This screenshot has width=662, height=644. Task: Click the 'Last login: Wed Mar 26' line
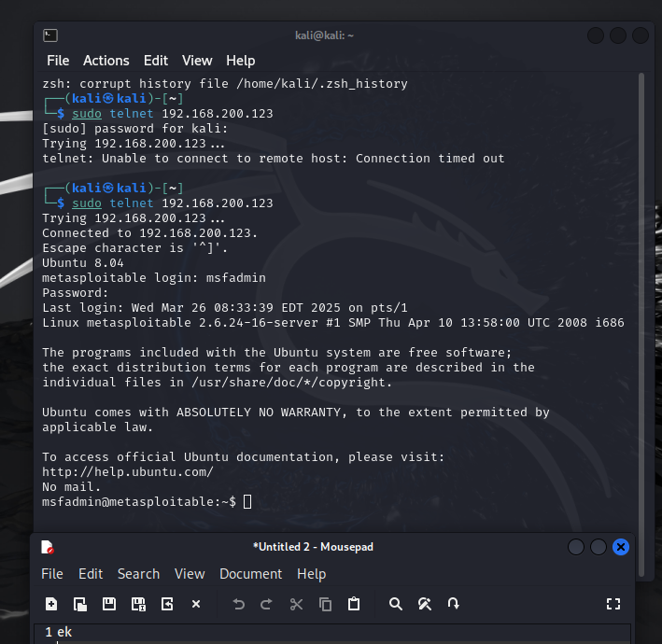[x=225, y=308]
